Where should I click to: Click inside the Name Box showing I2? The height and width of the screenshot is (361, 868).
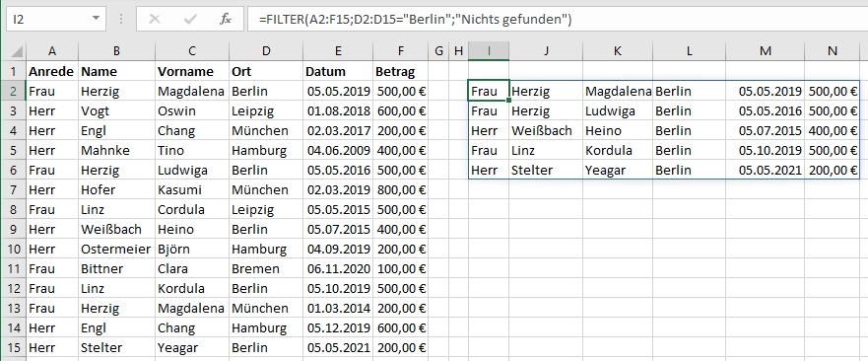(48, 20)
